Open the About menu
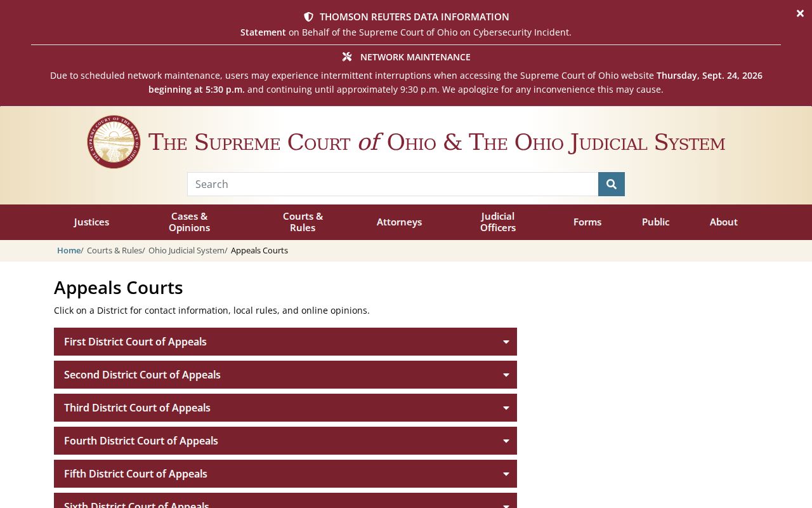Screen dimensions: 812x508 click(x=723, y=222)
